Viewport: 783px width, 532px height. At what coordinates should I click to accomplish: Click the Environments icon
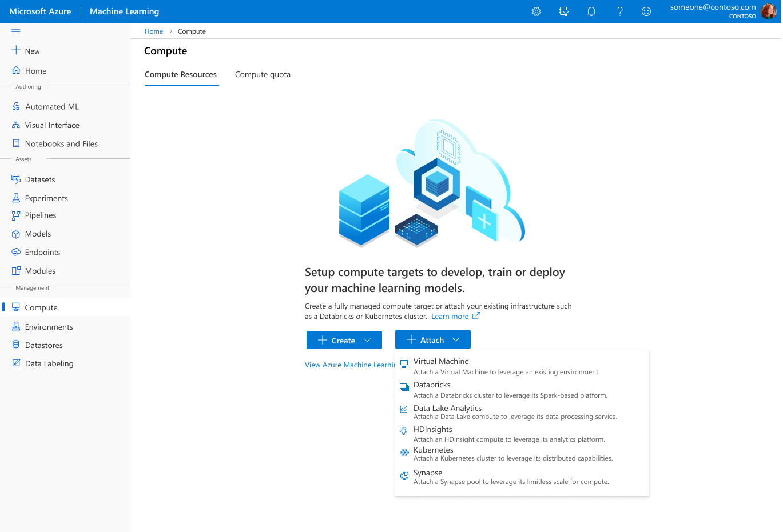(x=16, y=326)
